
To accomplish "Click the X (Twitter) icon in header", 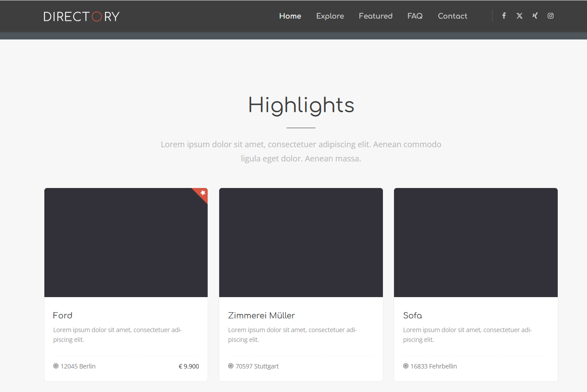I will click(520, 16).
